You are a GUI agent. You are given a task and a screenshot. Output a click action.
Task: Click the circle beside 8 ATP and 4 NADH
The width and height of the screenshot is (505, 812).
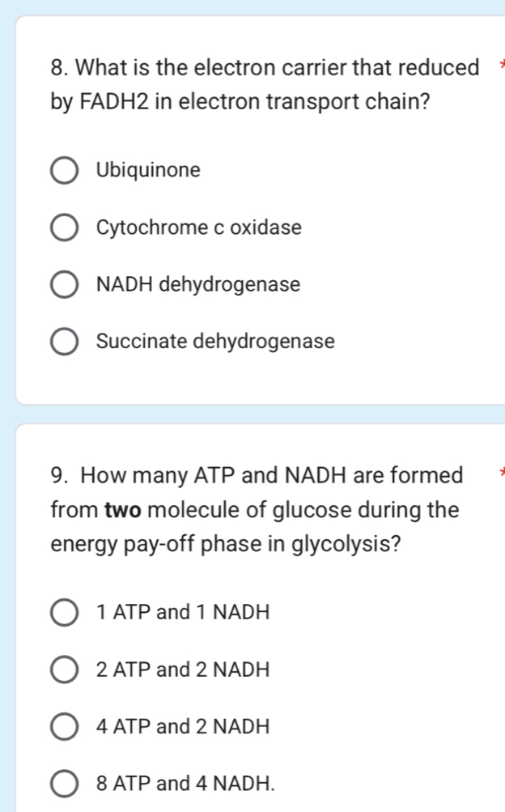coord(64,784)
